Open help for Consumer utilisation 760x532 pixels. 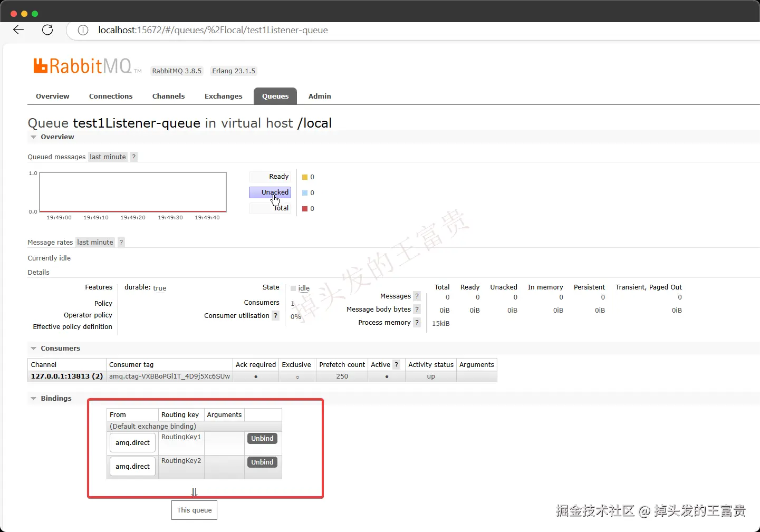[x=275, y=315]
